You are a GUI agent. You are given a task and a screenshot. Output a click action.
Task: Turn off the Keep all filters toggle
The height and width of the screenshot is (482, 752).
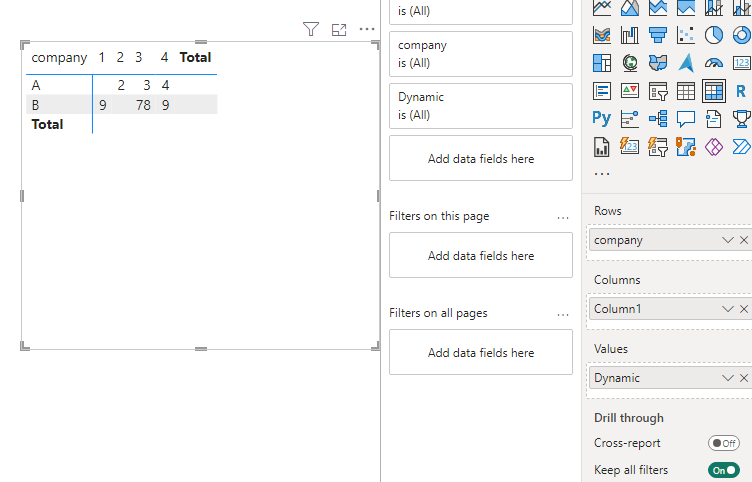pos(724,470)
